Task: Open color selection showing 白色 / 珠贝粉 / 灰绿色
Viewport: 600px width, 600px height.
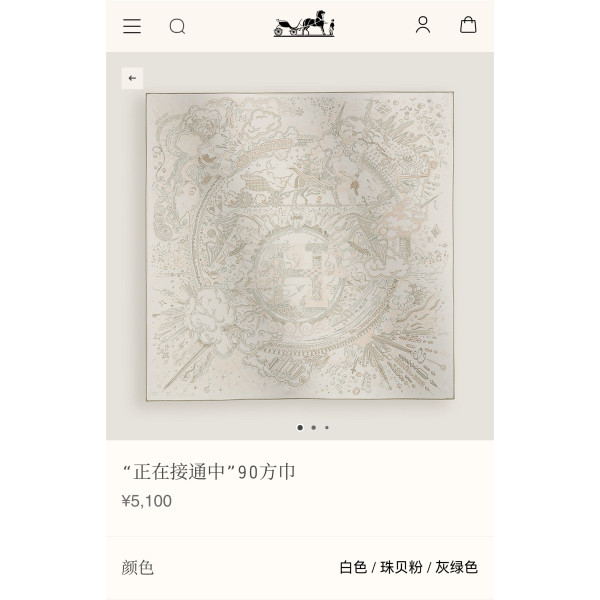Action: point(409,567)
